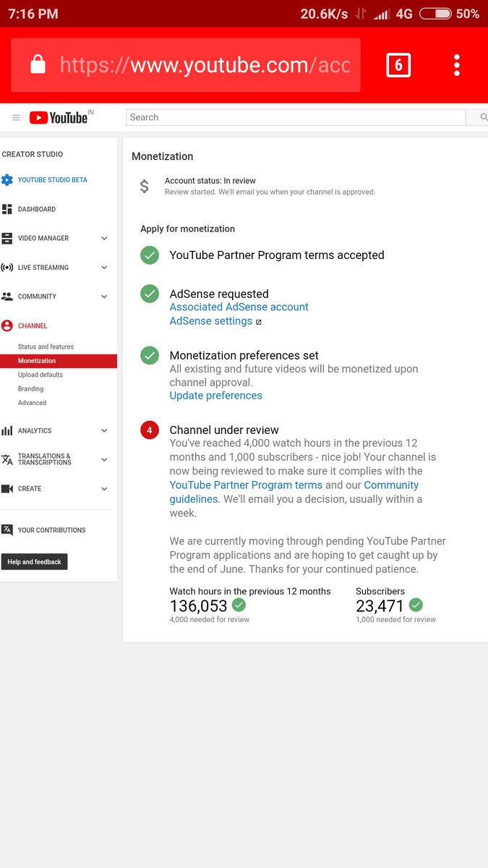Expand the Video Manager section
Screen dimensions: 488x868
[x=104, y=238]
